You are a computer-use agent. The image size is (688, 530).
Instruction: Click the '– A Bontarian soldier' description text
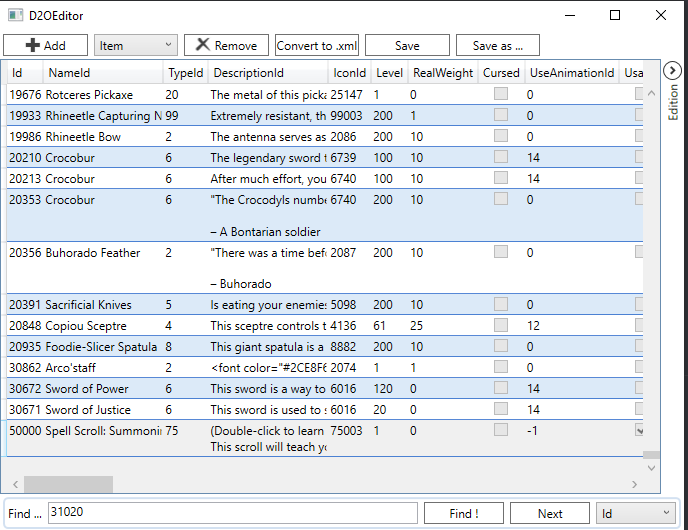[x=265, y=232]
